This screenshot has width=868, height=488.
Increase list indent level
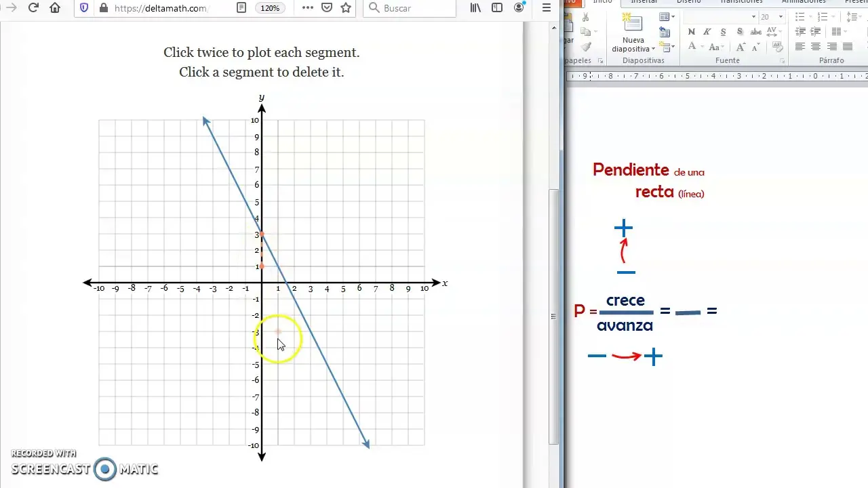coord(816,32)
